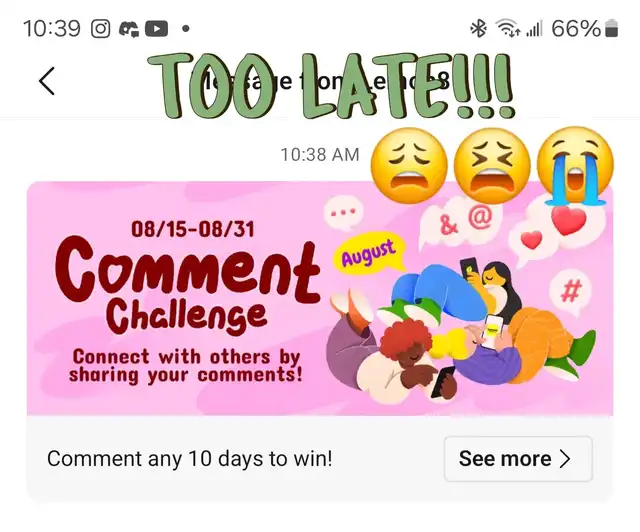Tap the weary face emoji sticker
The width and height of the screenshot is (640, 532).
tap(409, 166)
